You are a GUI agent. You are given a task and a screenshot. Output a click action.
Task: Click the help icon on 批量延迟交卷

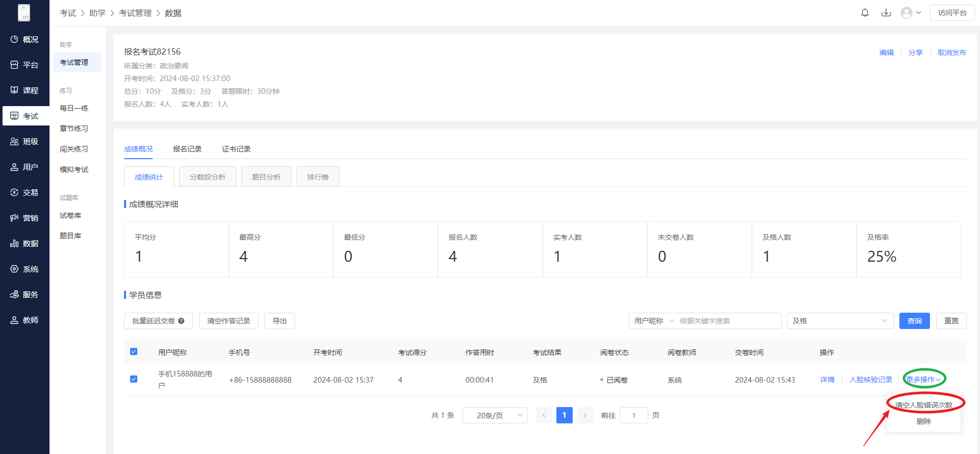[181, 321]
